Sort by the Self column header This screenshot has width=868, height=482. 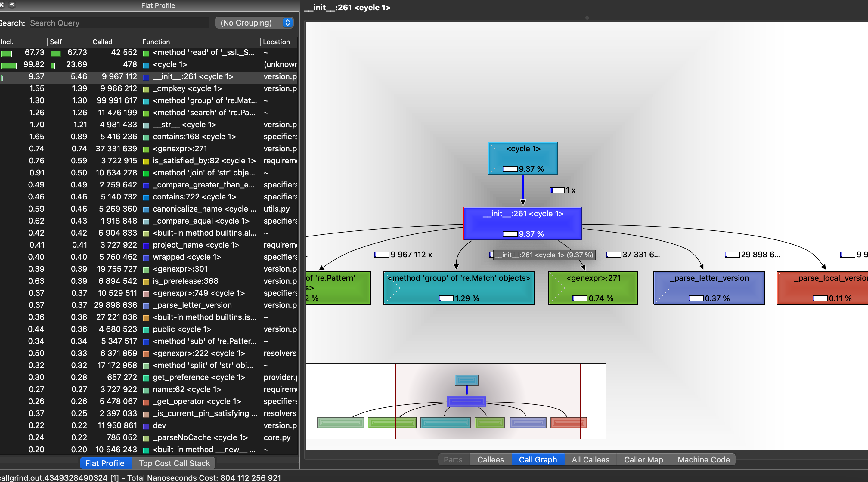tap(68, 42)
